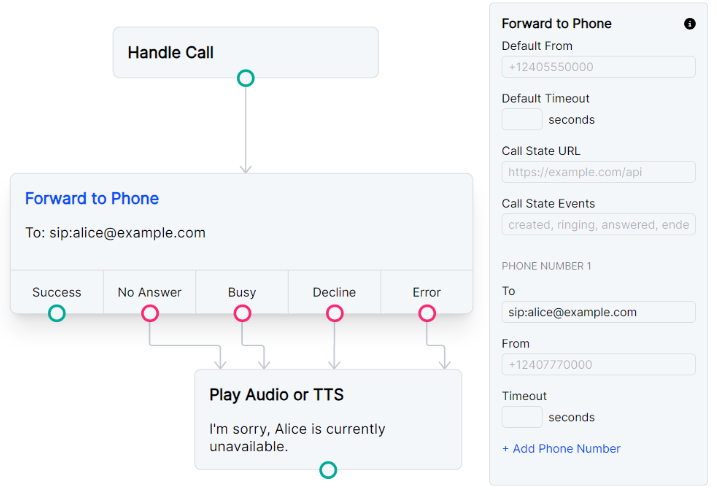Viewport: 717px width, 490px height.
Task: Focus the Phone Number 1 From field
Action: coord(598,365)
